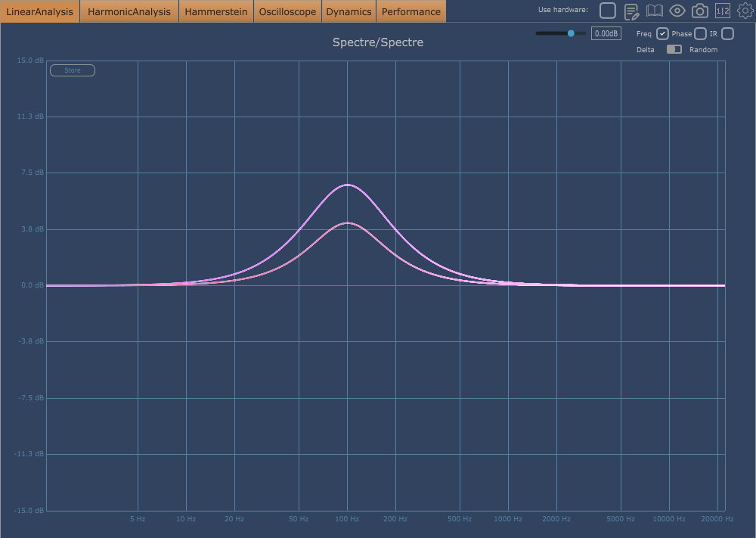
Task: Open the manual book icon
Action: (654, 11)
